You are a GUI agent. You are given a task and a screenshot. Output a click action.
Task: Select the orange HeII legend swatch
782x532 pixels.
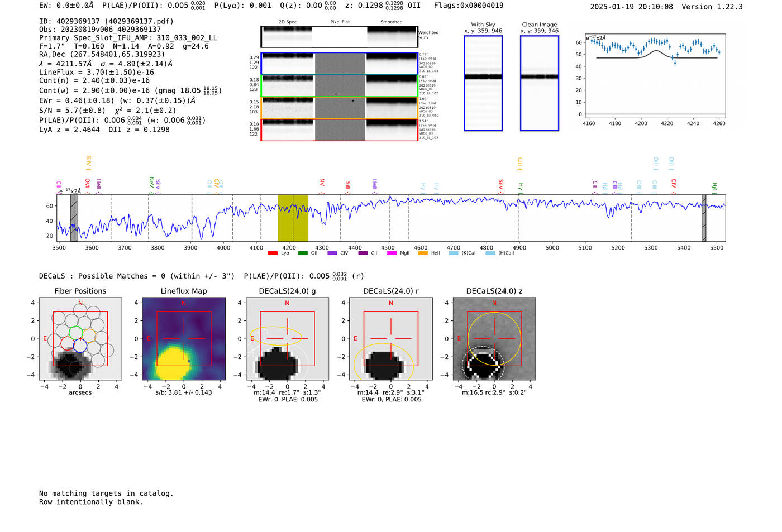[x=423, y=253]
